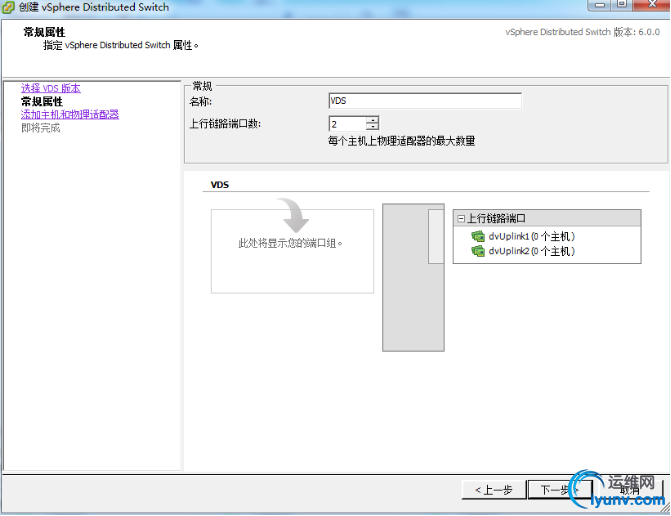Screen dimensions: 671x516
Task: Click the uplink port number field showing 2
Action: tap(347, 124)
